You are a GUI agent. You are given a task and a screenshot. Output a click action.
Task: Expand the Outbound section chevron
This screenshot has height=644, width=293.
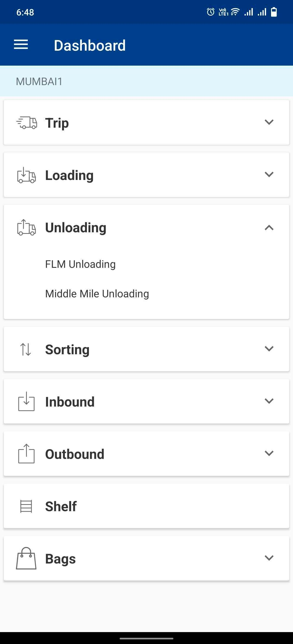(269, 453)
